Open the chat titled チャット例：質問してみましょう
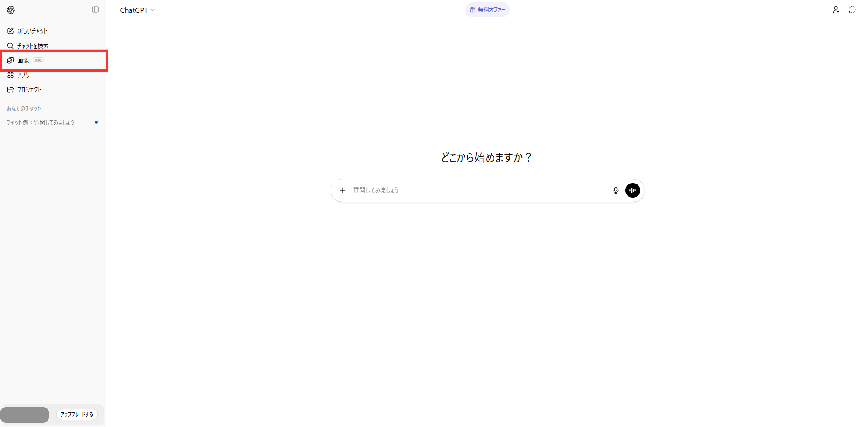Image resolution: width=868 pixels, height=427 pixels. point(40,122)
